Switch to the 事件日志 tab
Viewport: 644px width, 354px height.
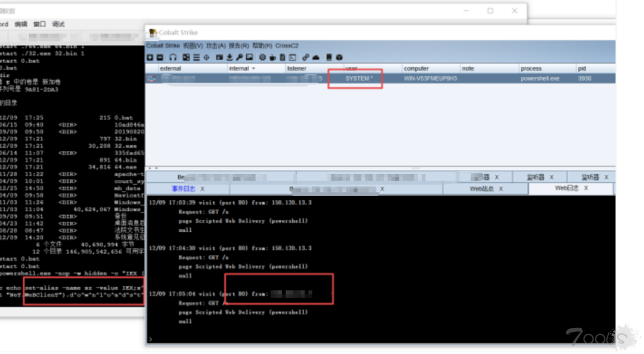tap(184, 189)
